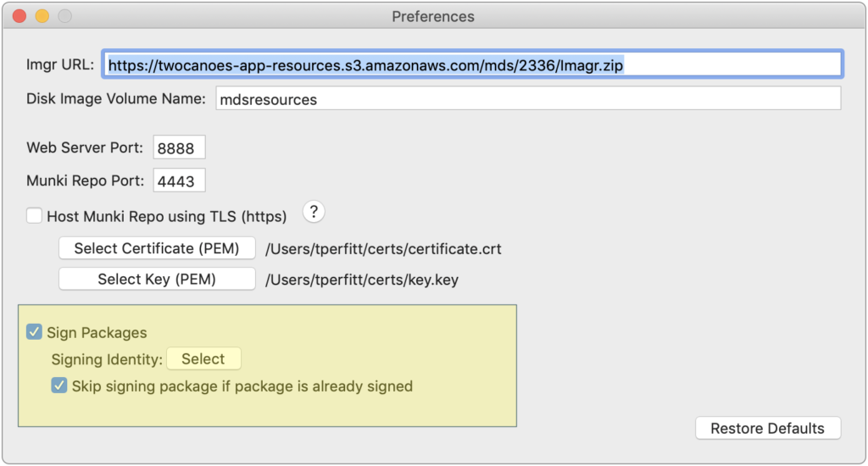Click the Restore Defaults button
Viewport: 868px width, 466px height.
[768, 428]
